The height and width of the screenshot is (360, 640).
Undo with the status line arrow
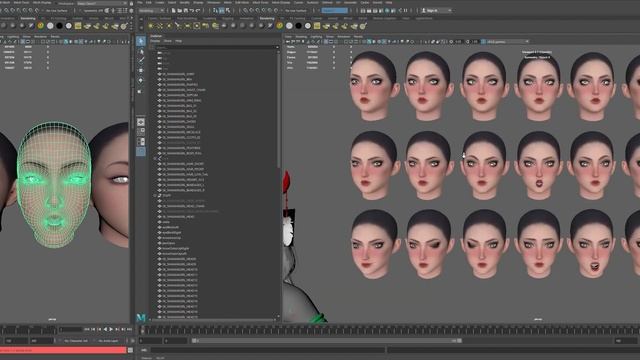point(191,11)
